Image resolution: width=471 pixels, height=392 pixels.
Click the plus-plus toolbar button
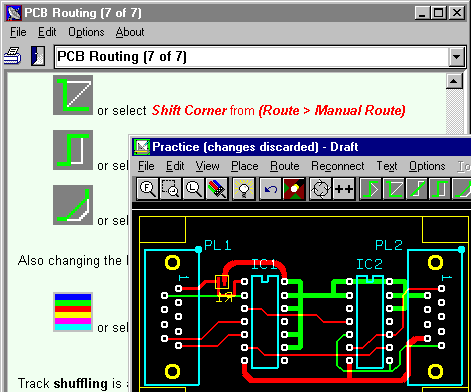344,189
